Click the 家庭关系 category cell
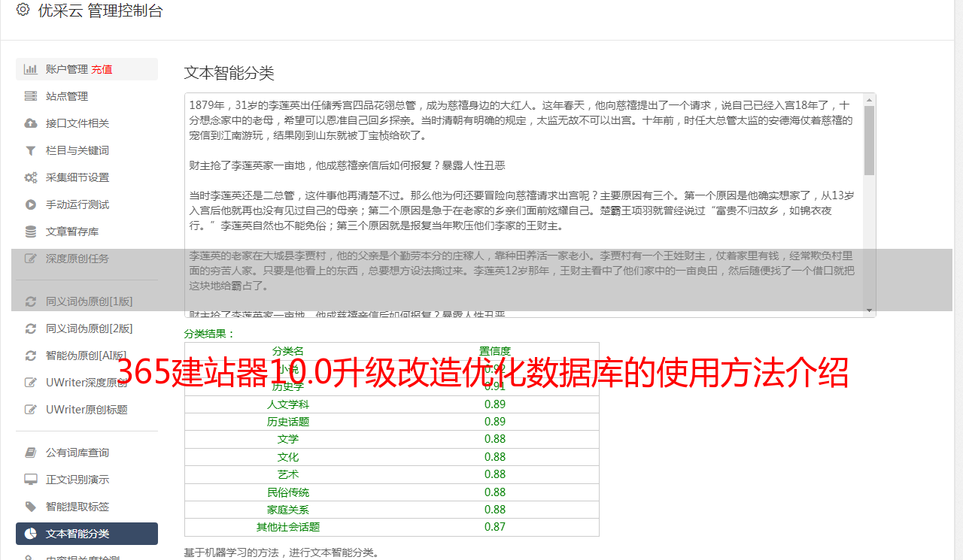Viewport: 963px width, 560px height. tap(288, 510)
